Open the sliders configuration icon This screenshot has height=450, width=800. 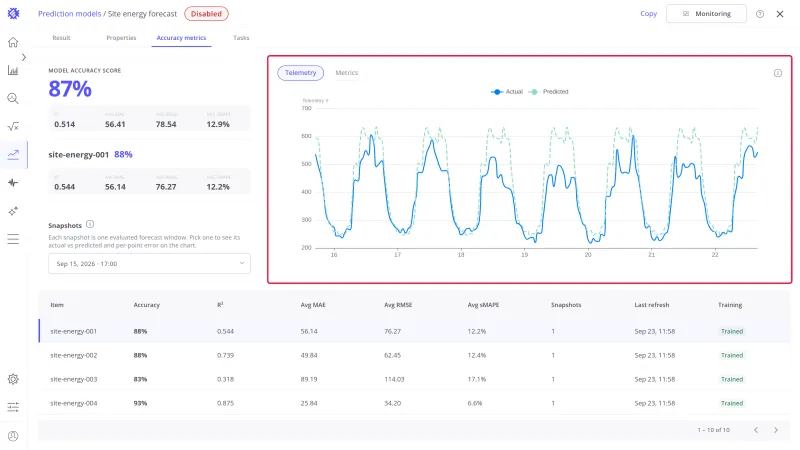point(13,407)
